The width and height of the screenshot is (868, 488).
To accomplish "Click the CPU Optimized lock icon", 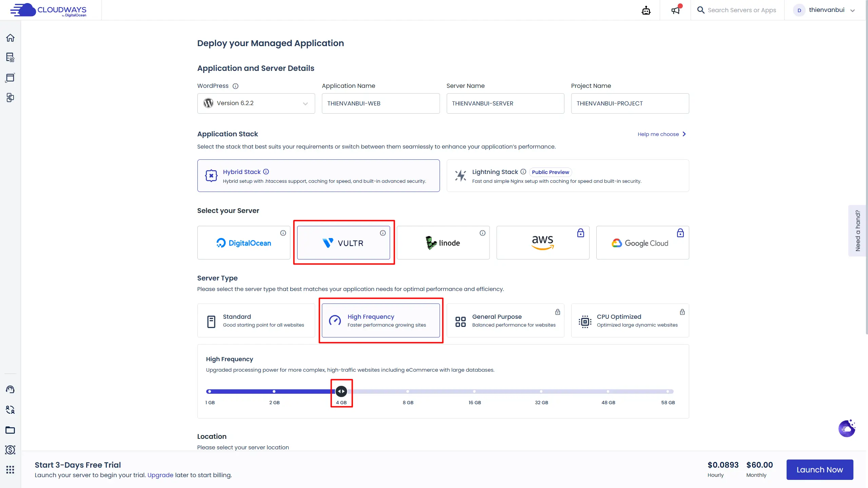I will 682,312.
